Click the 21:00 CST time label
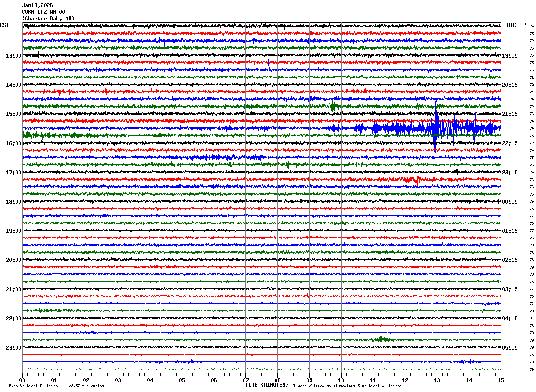Image resolution: width=536 pixels, height=392 pixels. (13, 289)
